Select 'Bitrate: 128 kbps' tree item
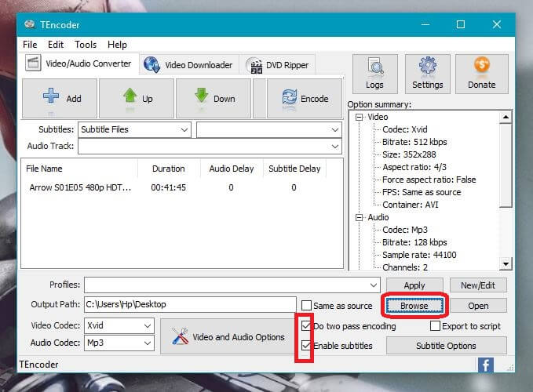 point(414,243)
